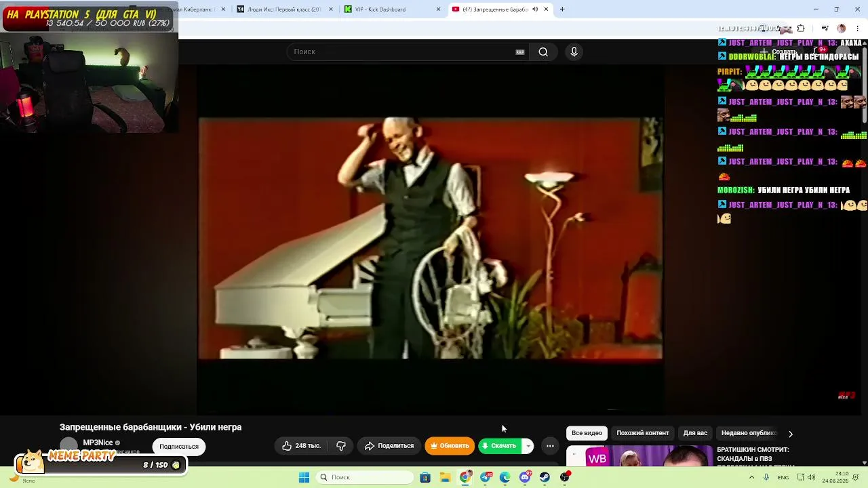This screenshot has width=868, height=488.
Task: Switch to the Люди Икс: Первый класс tab
Action: (285, 9)
